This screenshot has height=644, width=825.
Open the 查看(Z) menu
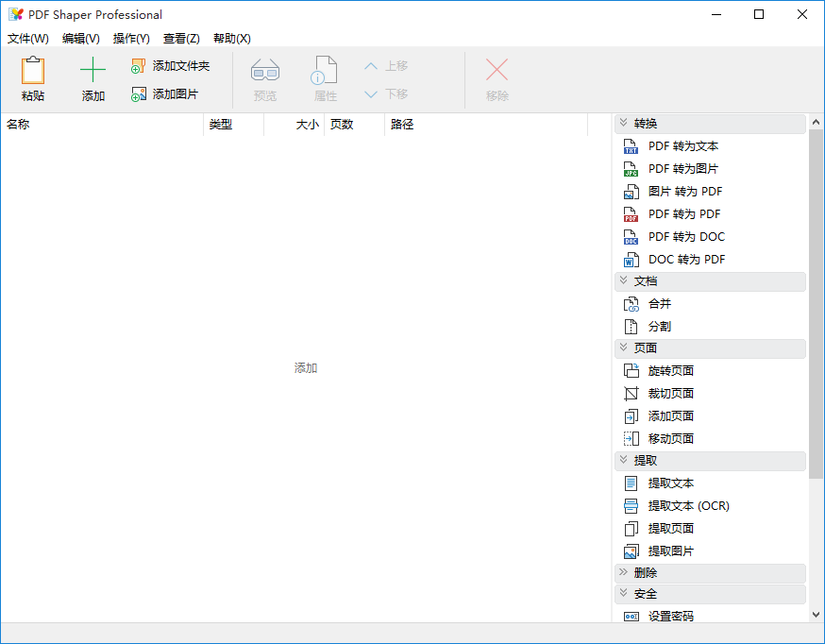pyautogui.click(x=181, y=39)
